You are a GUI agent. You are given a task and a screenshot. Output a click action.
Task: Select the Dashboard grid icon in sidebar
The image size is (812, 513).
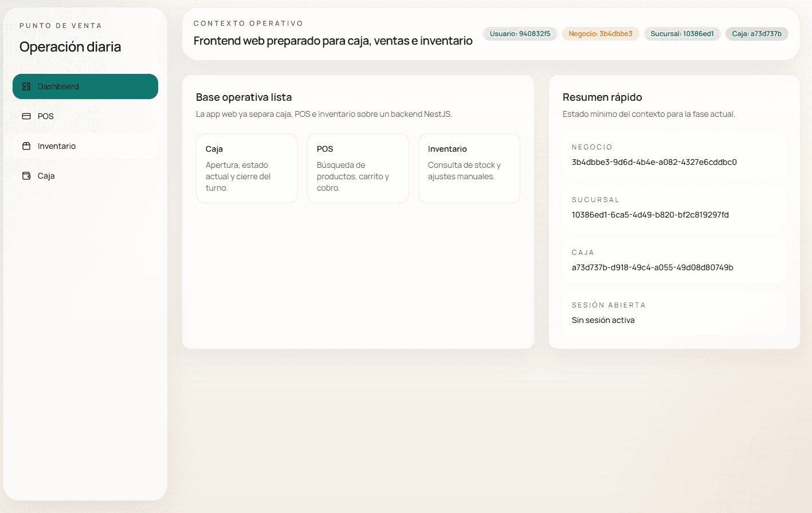tap(26, 86)
